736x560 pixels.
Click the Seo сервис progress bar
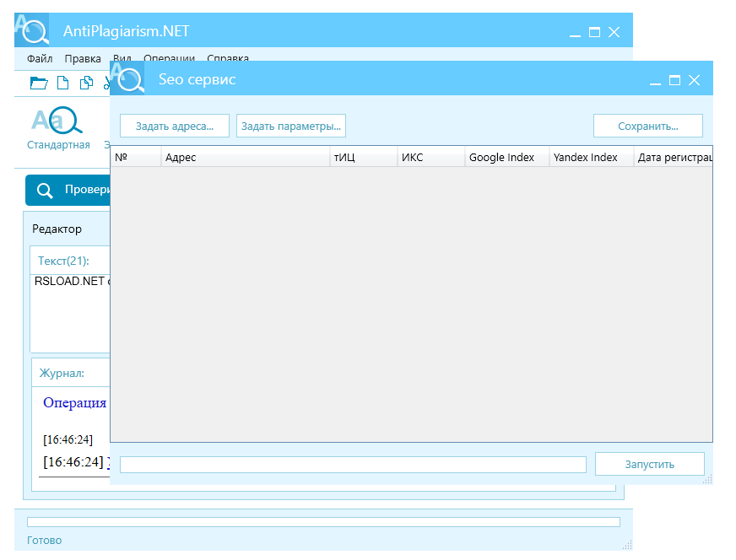pos(353,465)
